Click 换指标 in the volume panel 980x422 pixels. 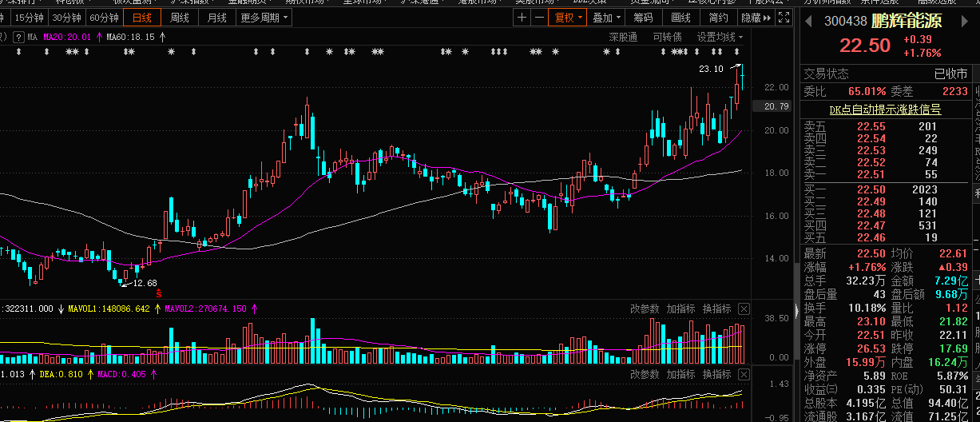pos(716,309)
